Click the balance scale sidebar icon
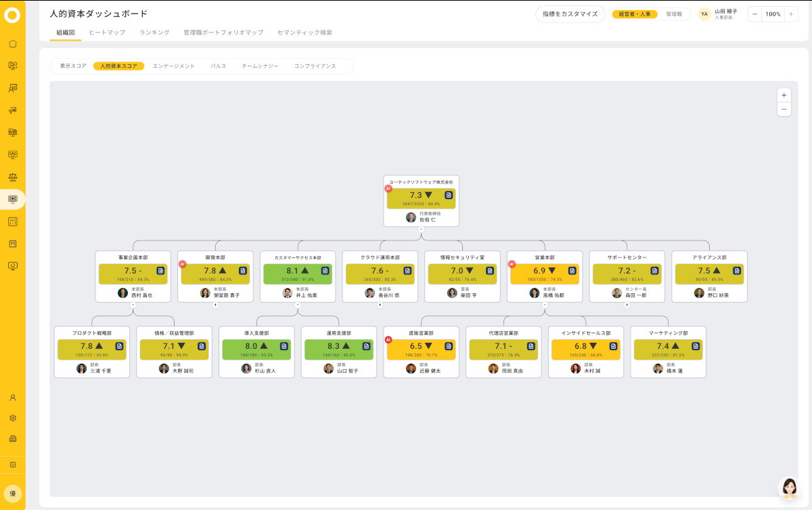Viewport: 812px width, 510px height. coord(12,176)
